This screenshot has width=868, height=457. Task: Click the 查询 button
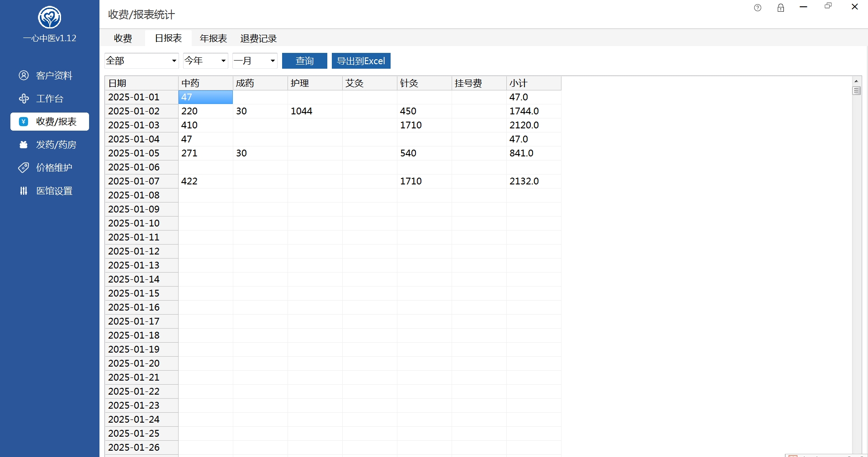[x=305, y=61]
